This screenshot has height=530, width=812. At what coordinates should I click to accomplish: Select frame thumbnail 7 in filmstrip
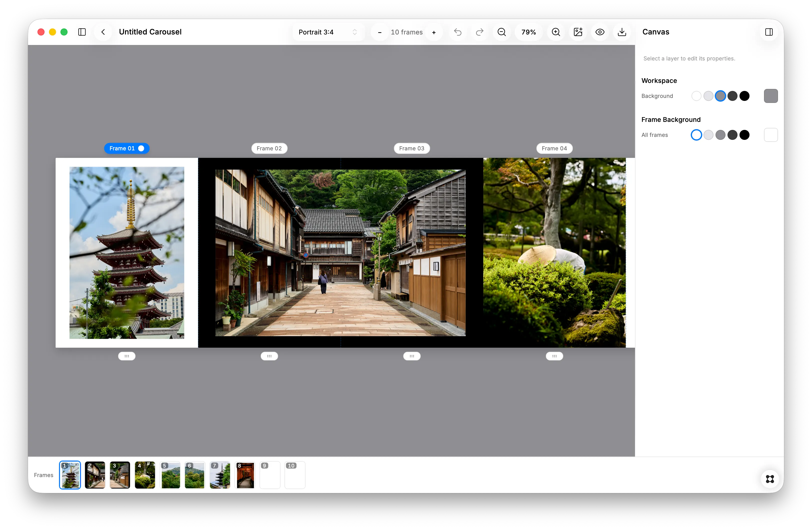[x=220, y=475]
